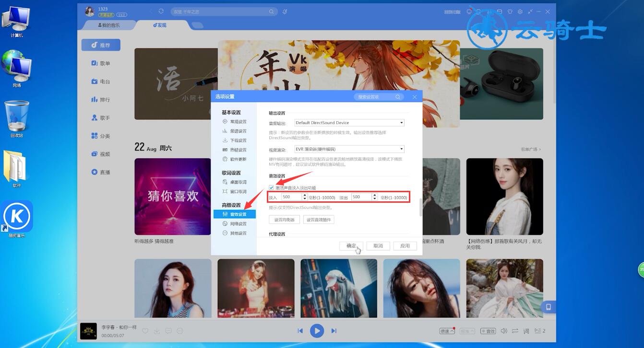Open the more options ellipsis icon

point(180,331)
